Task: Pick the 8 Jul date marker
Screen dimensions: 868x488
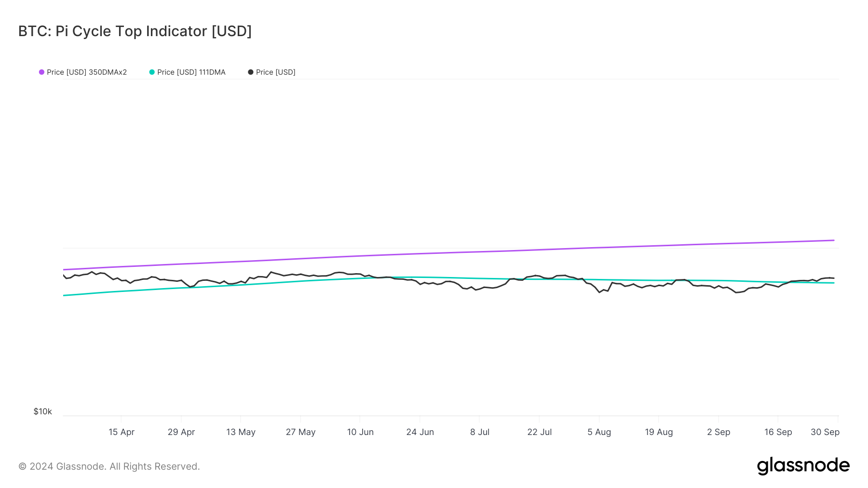Action: point(480,432)
